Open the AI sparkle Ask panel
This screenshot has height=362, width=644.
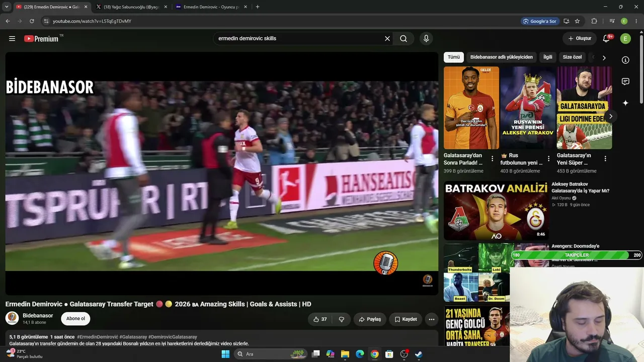[625, 103]
